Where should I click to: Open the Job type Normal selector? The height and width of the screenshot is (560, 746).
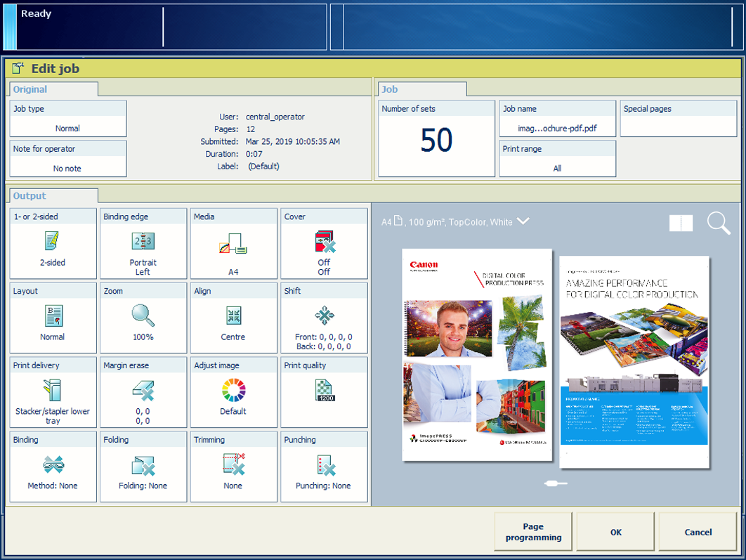(x=67, y=119)
